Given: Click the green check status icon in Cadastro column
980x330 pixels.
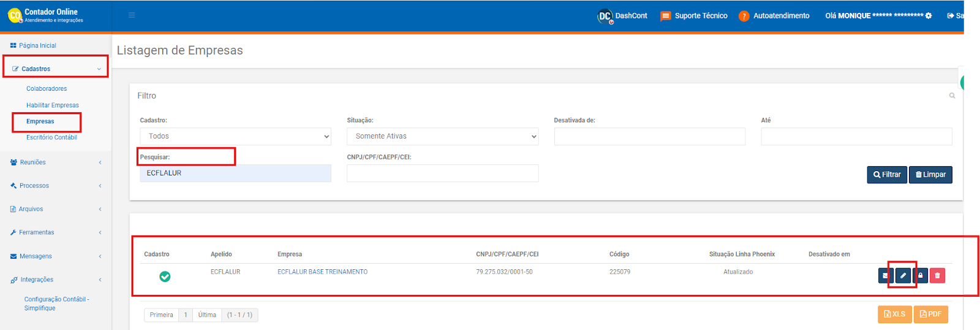Looking at the screenshot, I should (165, 277).
